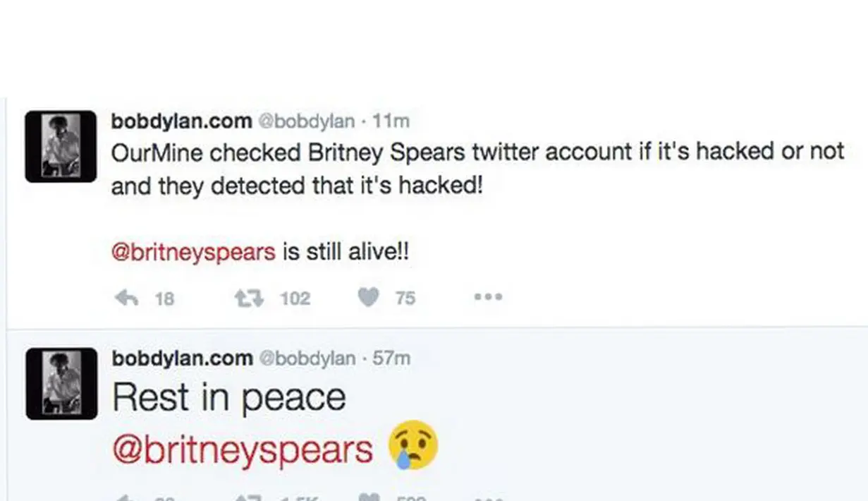The height and width of the screenshot is (501, 868).
Task: Like the tweet saying Britney is still alive
Action: click(367, 297)
